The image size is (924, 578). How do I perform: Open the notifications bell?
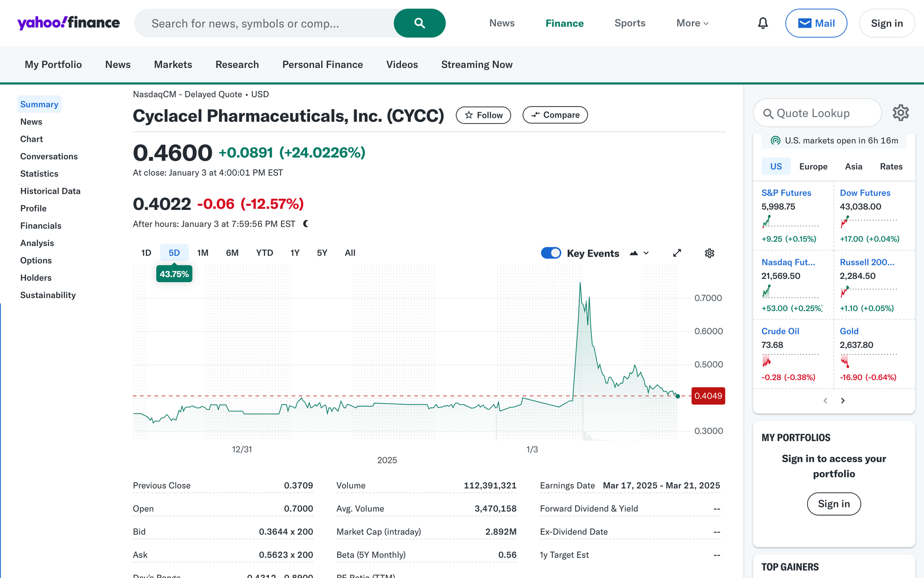click(x=763, y=23)
